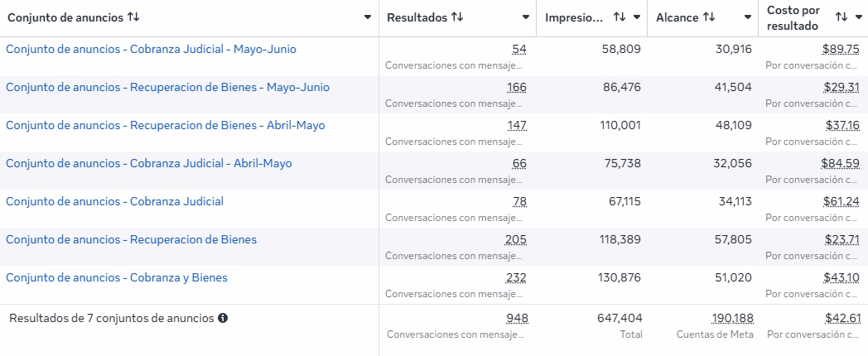Image resolution: width=868 pixels, height=356 pixels.
Task: Click the 232 results value
Action: (517, 278)
